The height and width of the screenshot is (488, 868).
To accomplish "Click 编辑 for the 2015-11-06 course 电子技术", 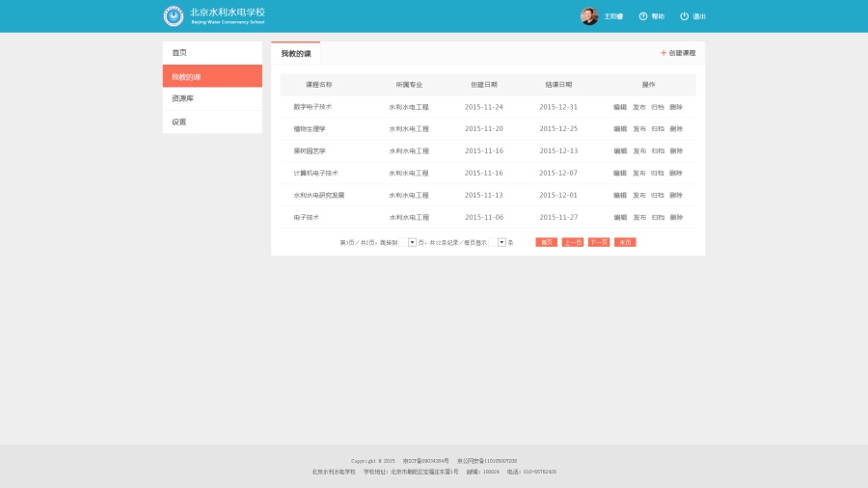I will point(620,217).
